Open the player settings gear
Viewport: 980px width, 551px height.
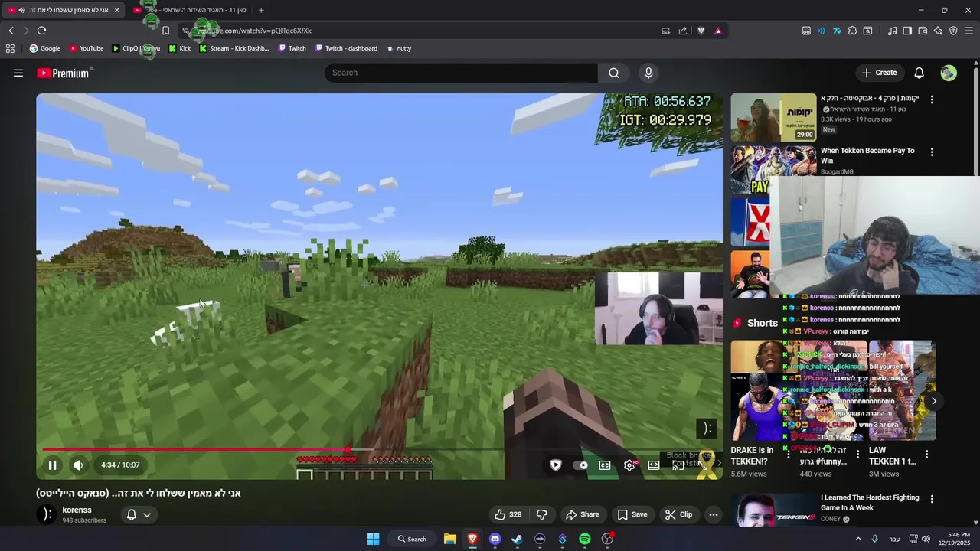tap(629, 465)
